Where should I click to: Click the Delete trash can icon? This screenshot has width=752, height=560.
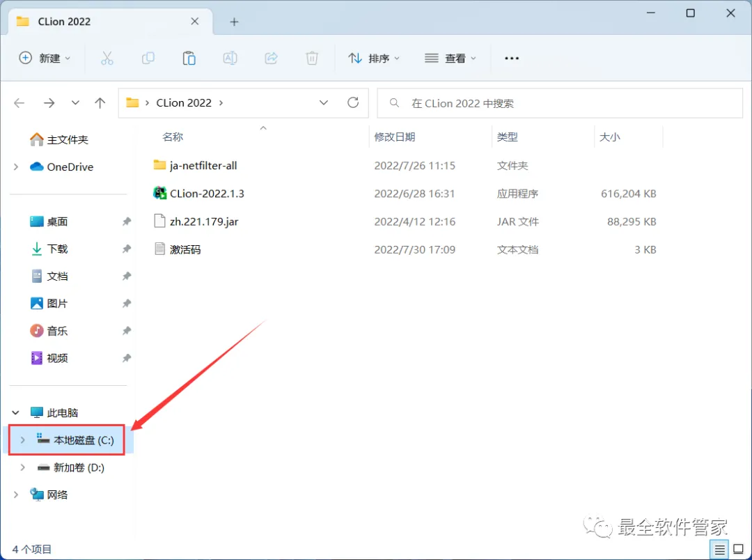tap(312, 58)
